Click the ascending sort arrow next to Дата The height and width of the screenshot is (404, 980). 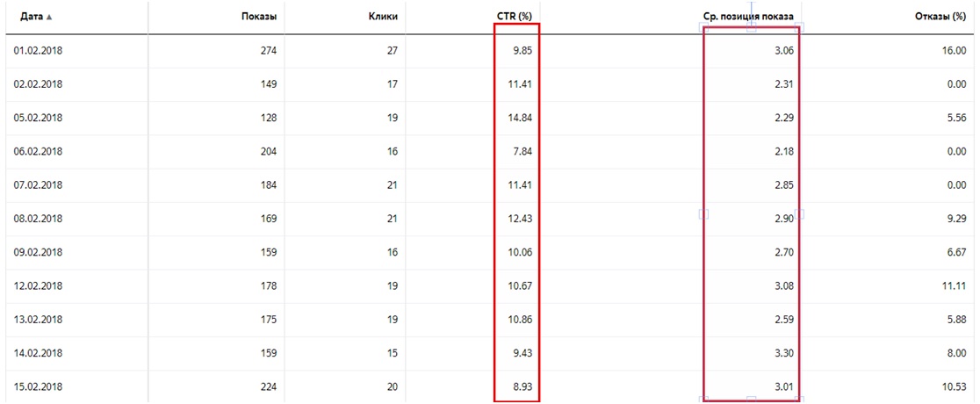(x=49, y=17)
